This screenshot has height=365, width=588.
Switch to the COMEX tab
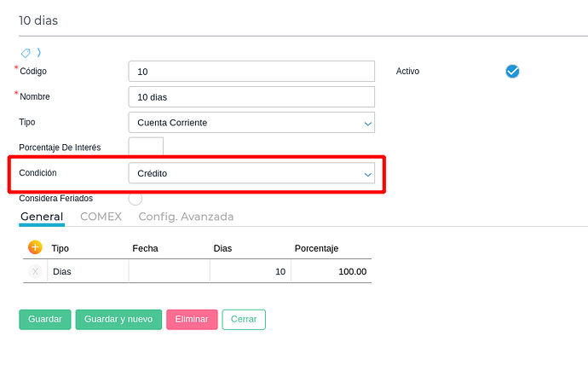tap(101, 217)
